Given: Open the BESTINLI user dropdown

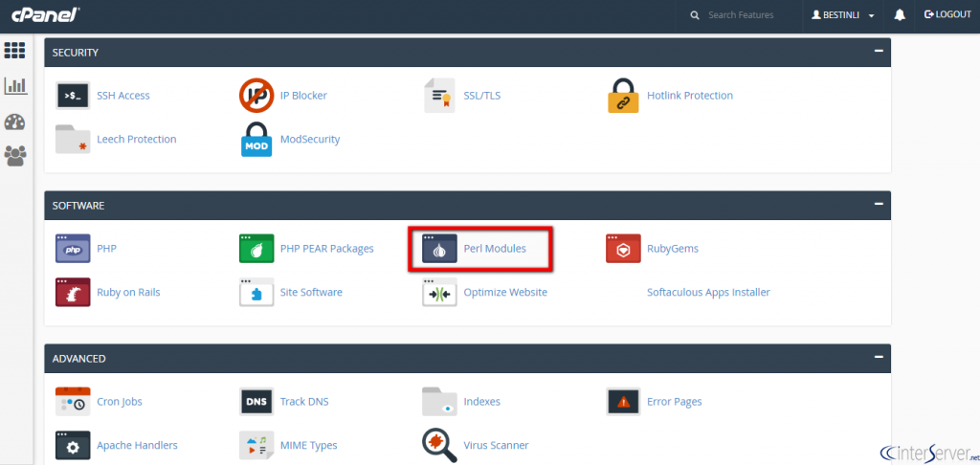Looking at the screenshot, I should pyautogui.click(x=843, y=15).
